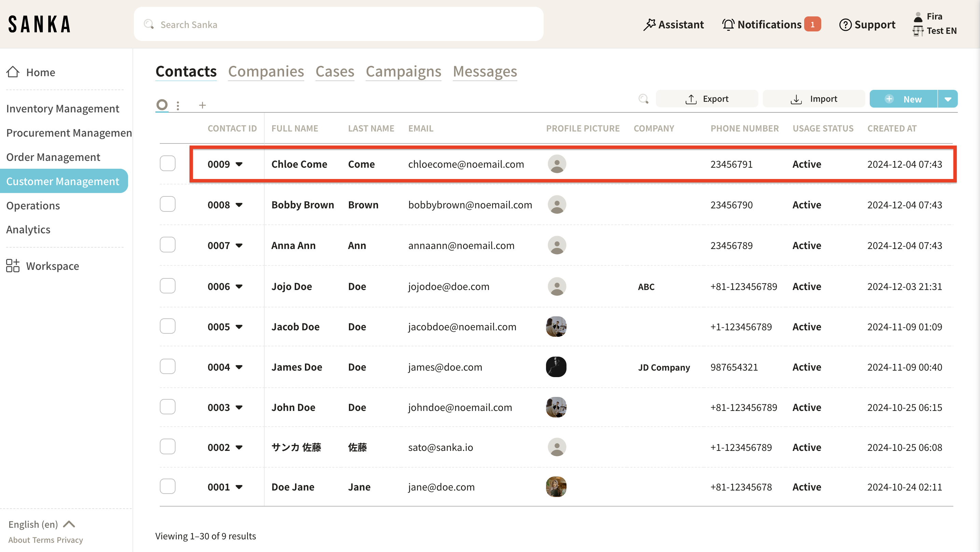Open the three-dot view options icon

pos(178,106)
